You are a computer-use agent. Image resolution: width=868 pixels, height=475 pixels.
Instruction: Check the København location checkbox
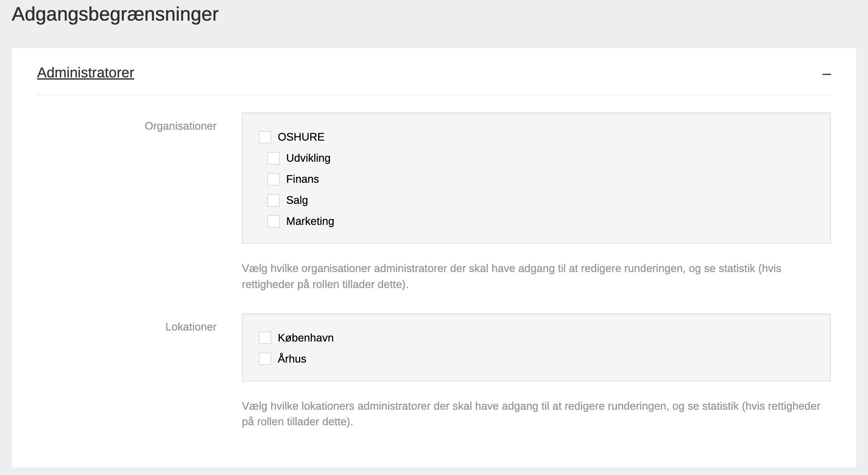pos(265,338)
